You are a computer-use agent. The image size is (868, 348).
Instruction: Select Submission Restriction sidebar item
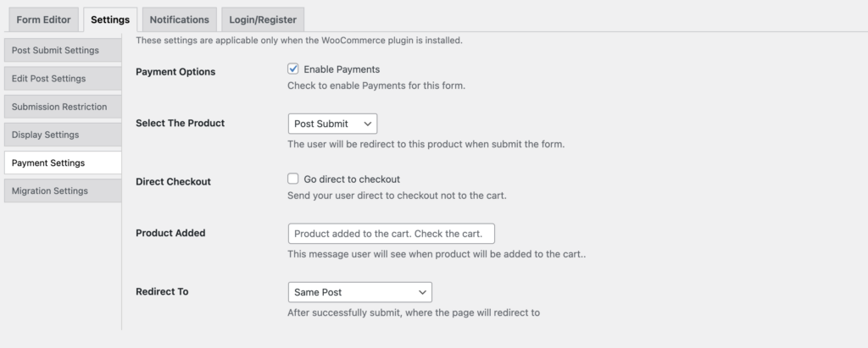tap(59, 107)
